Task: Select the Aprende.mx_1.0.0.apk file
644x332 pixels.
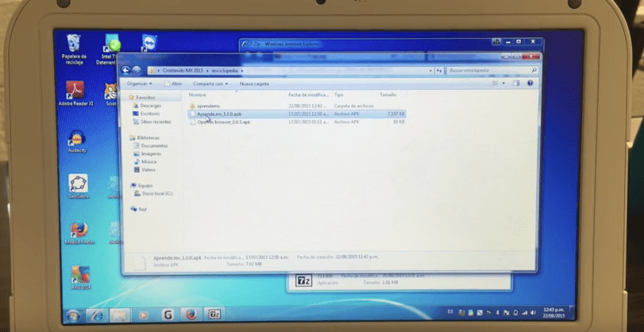Action: pyautogui.click(x=297, y=114)
